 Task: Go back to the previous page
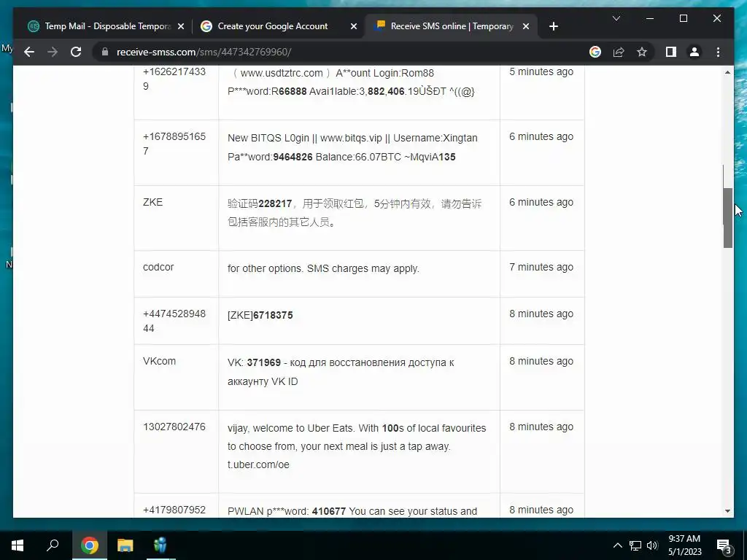[x=29, y=52]
